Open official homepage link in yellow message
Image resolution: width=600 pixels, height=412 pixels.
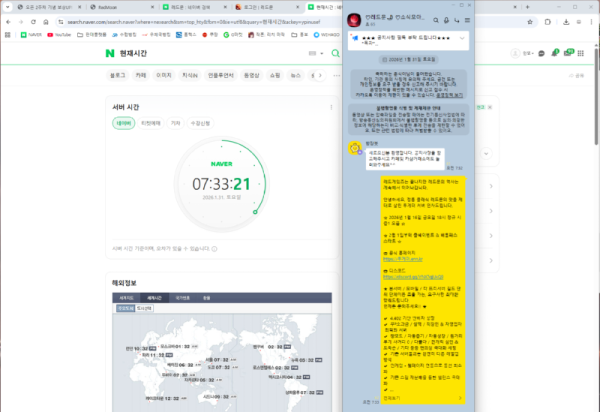click(403, 259)
